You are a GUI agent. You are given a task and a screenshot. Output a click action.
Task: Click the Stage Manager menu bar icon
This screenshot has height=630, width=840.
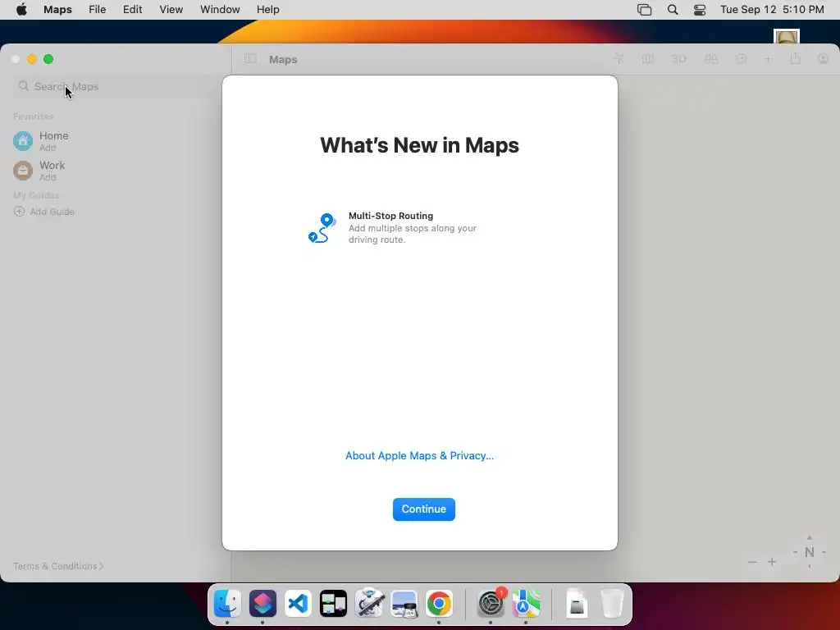coord(644,10)
